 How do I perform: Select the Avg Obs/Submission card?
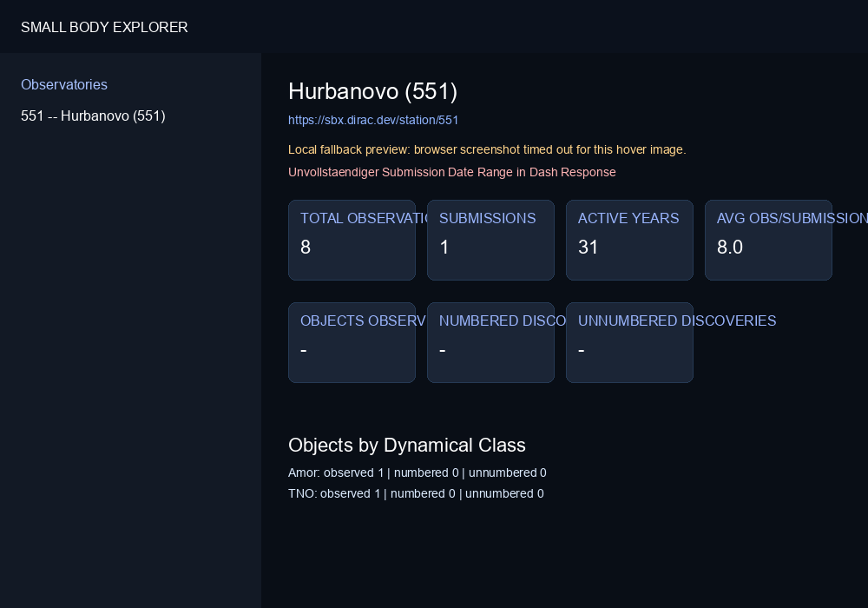[768, 241]
